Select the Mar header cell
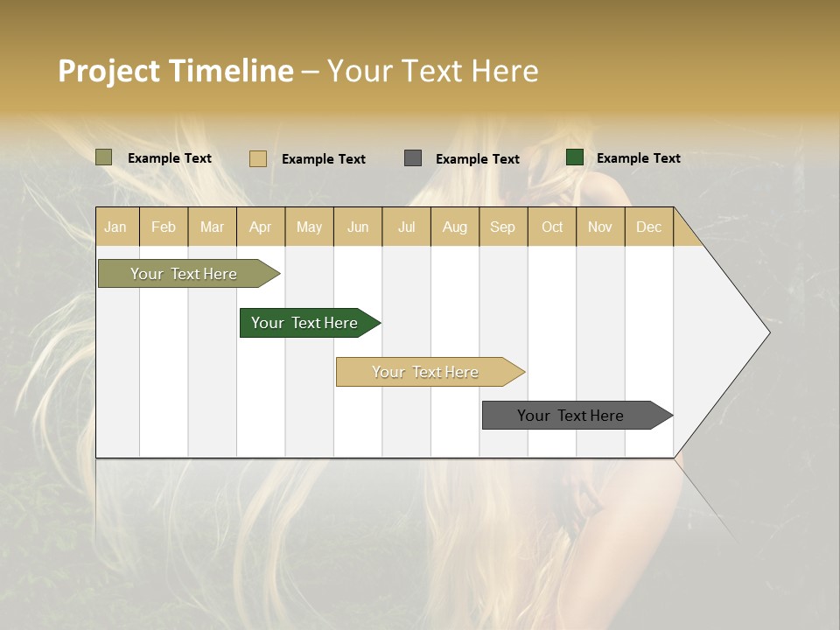840x630 pixels. coord(213,227)
